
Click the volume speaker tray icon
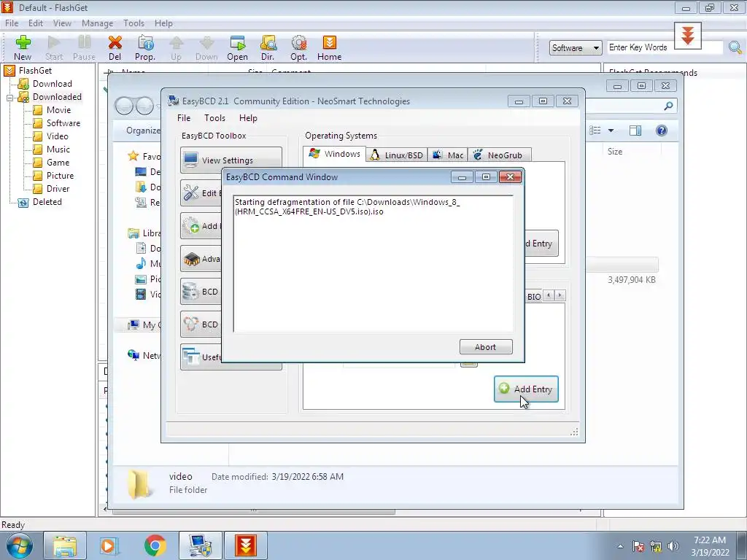tap(673, 546)
